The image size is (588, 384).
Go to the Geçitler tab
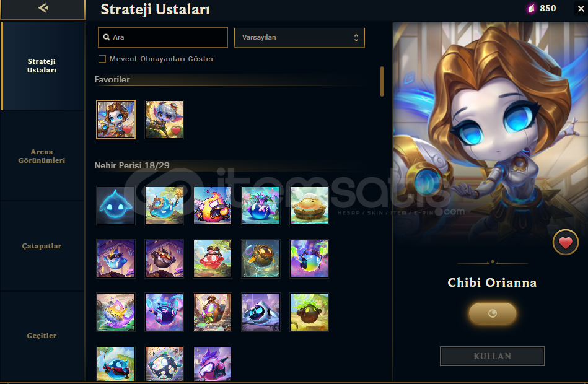pyautogui.click(x=42, y=336)
